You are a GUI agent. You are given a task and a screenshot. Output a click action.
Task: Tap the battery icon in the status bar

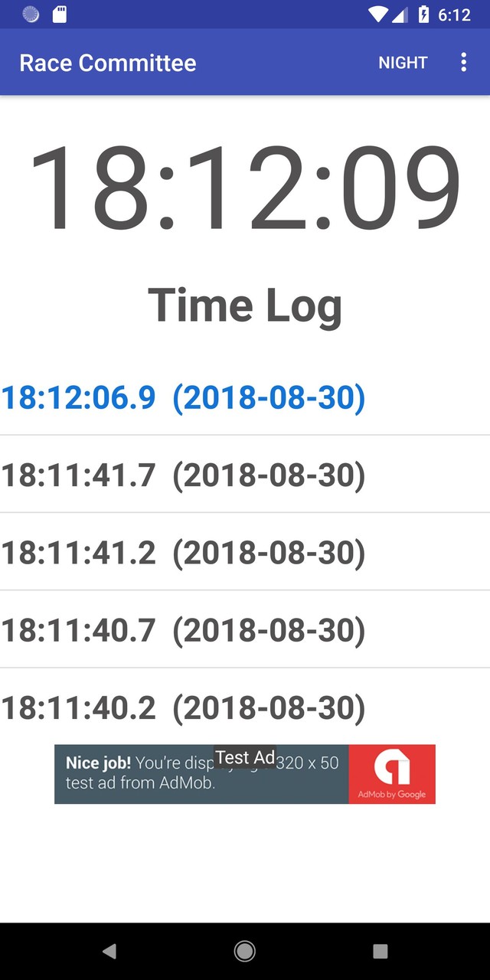coord(423,15)
